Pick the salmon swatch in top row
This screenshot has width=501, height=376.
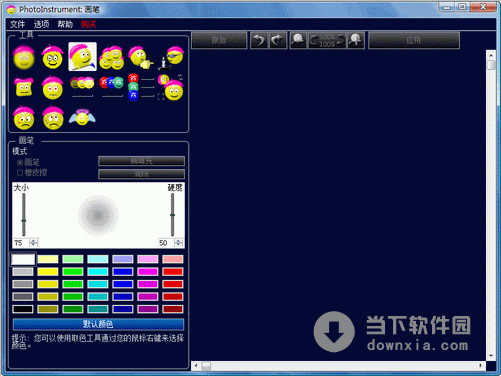(x=173, y=259)
